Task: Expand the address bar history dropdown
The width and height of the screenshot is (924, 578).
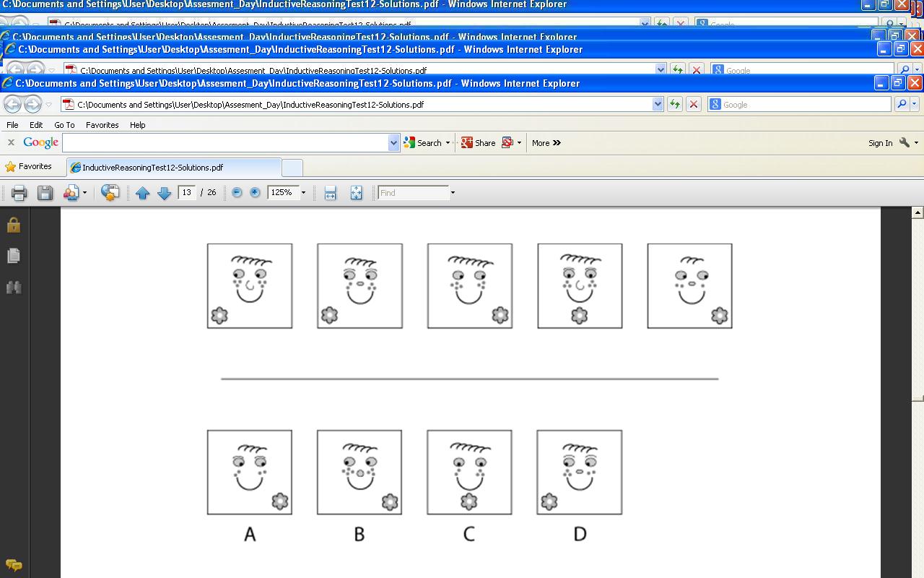Action: pyautogui.click(x=658, y=105)
